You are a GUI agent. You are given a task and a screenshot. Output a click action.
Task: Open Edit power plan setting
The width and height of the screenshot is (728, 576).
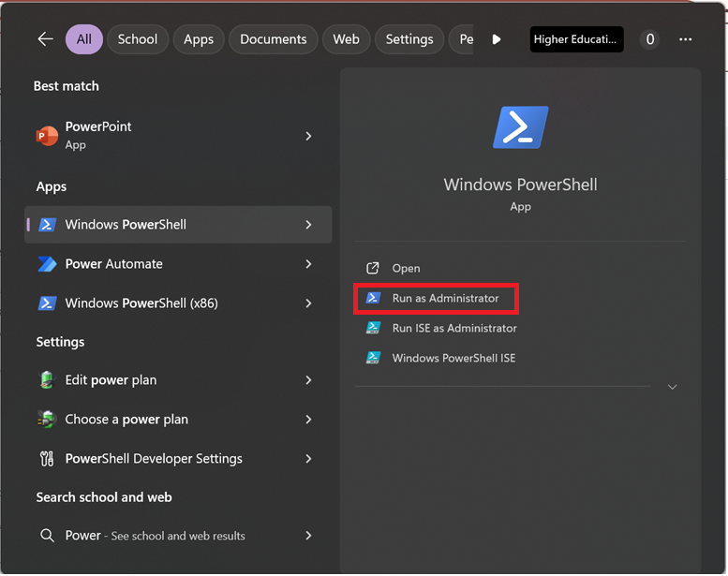[178, 380]
